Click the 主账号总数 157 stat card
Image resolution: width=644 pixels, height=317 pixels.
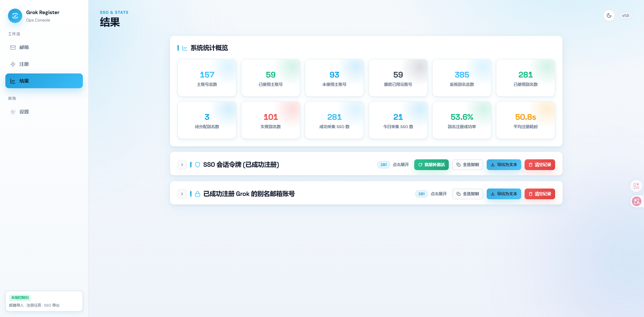207,78
